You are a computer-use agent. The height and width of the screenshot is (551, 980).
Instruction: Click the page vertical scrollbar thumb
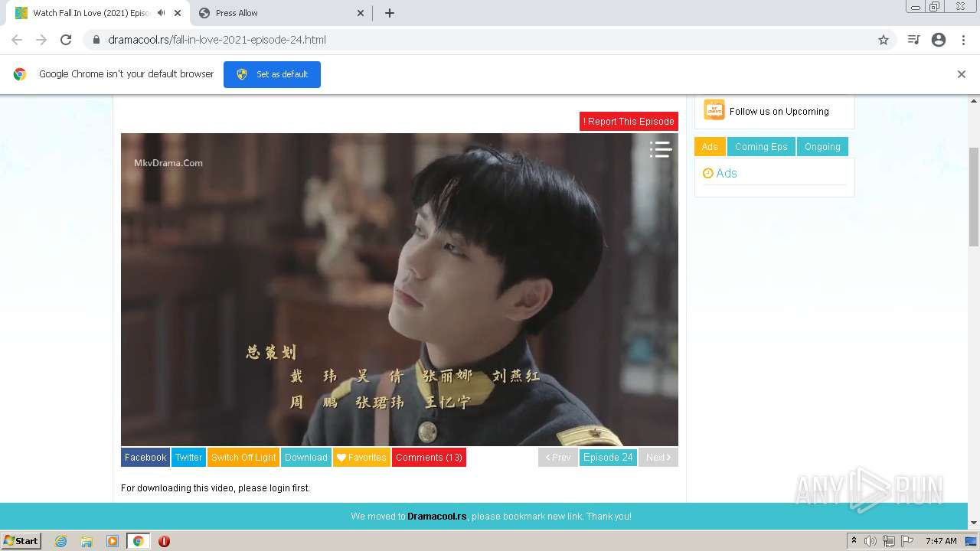(x=974, y=197)
